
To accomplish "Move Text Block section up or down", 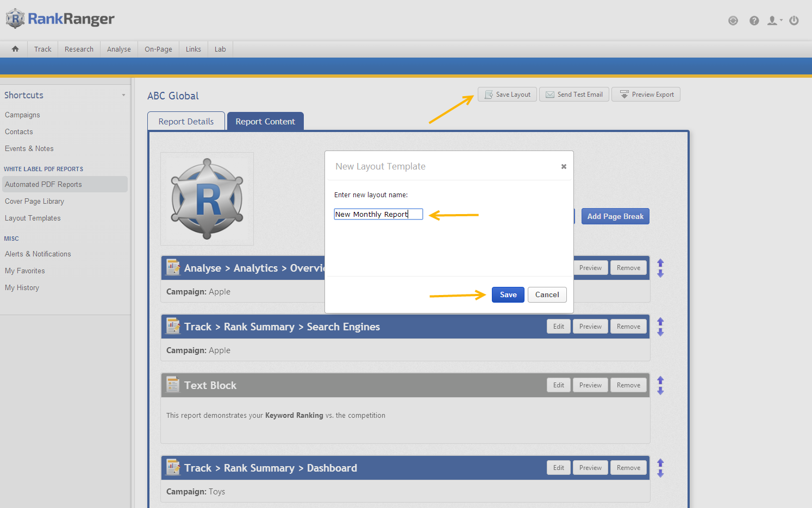I will click(x=660, y=385).
